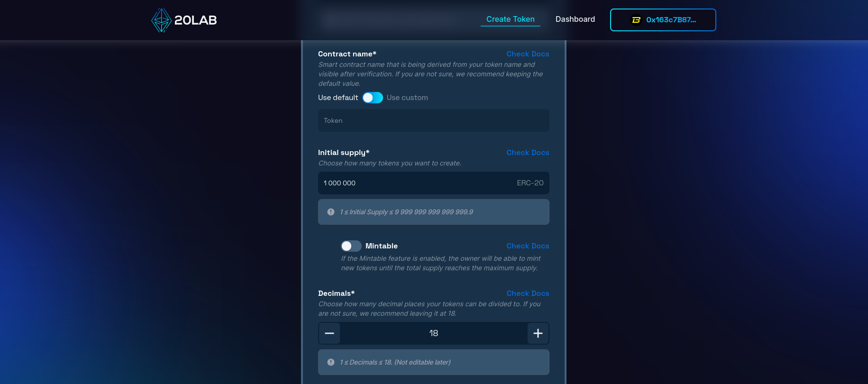This screenshot has height=384, width=868.
Task: Decrease decimals with the minus button
Action: click(329, 333)
